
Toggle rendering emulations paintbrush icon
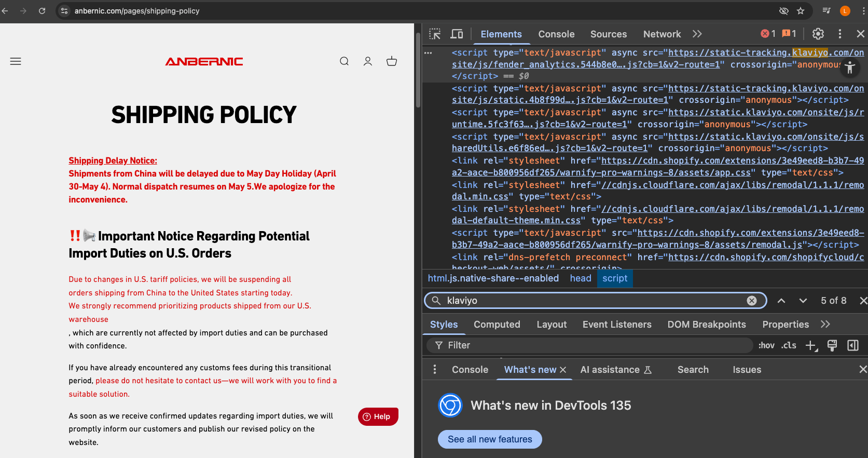(832, 345)
